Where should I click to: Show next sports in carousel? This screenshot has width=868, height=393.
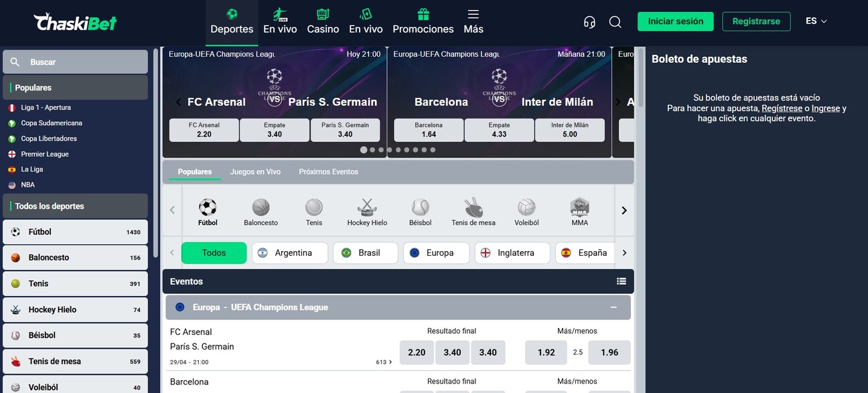click(624, 210)
